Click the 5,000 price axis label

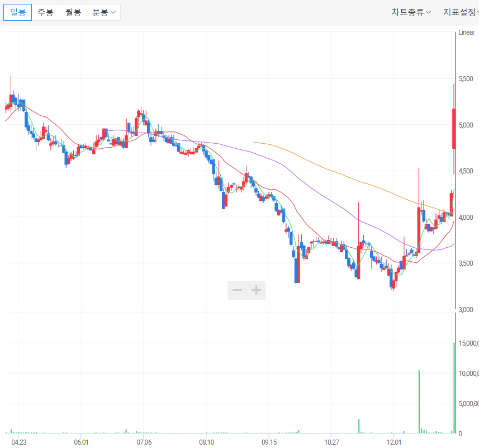tap(466, 125)
